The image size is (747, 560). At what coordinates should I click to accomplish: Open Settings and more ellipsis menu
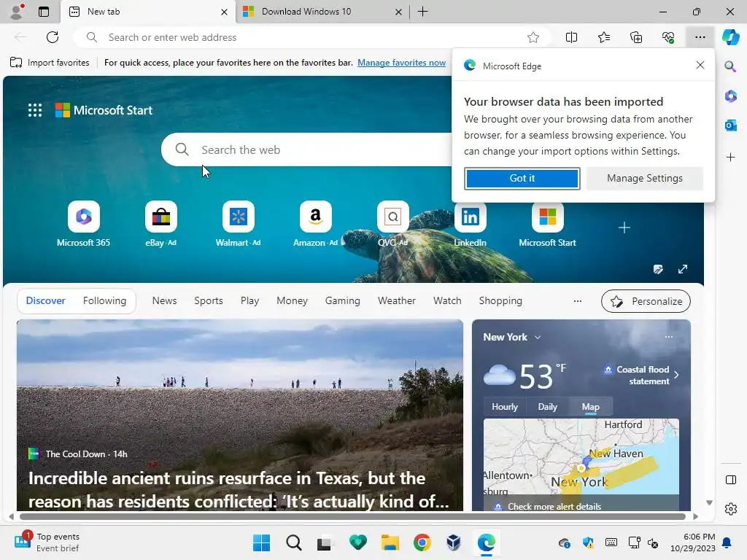click(x=700, y=37)
